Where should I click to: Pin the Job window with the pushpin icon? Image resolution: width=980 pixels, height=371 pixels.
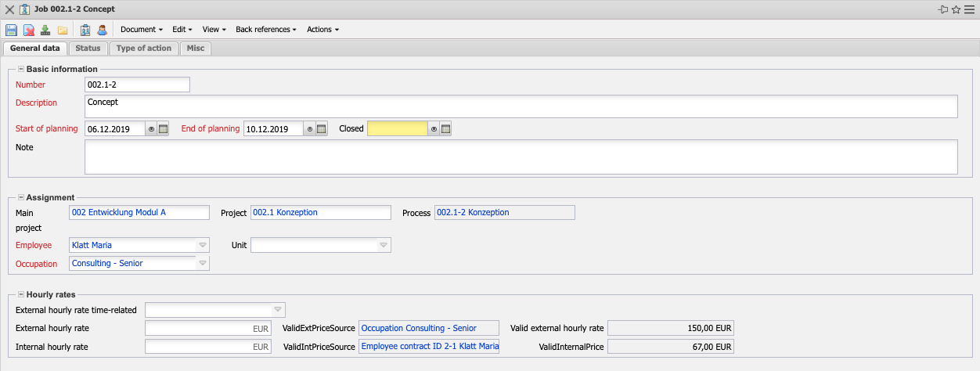point(942,9)
